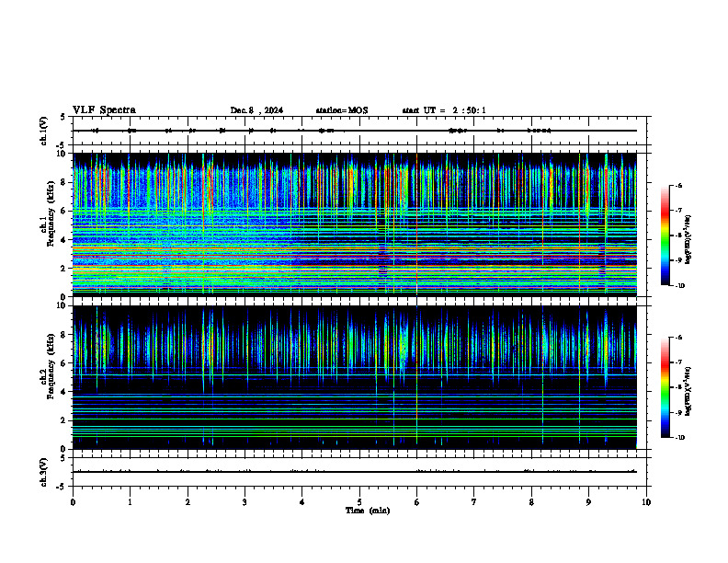Click the 4 tick on the Time axis
This screenshot has height=563, width=728.
click(x=302, y=502)
